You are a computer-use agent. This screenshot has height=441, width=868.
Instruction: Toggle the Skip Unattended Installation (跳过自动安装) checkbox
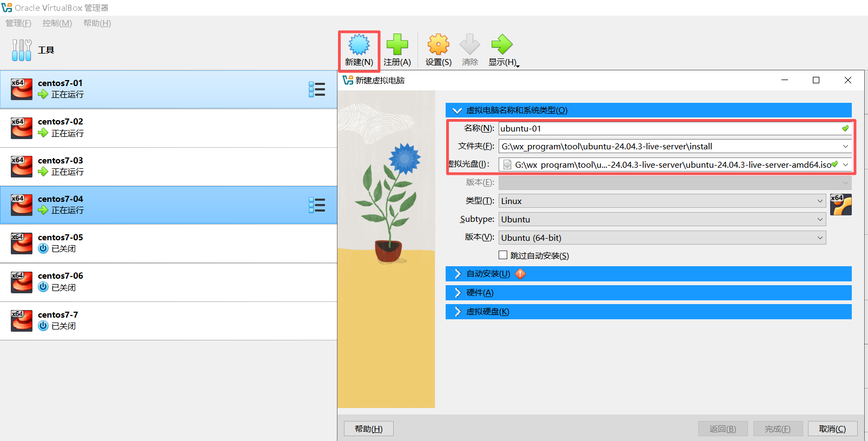[x=503, y=255]
